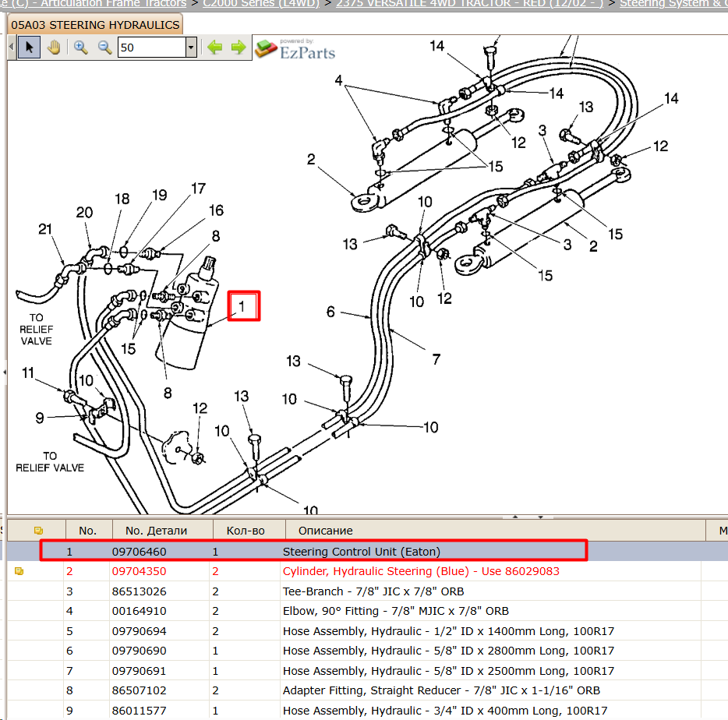Open the zoom level dropdown arrow
The width and height of the screenshot is (728, 720).
pyautogui.click(x=191, y=48)
